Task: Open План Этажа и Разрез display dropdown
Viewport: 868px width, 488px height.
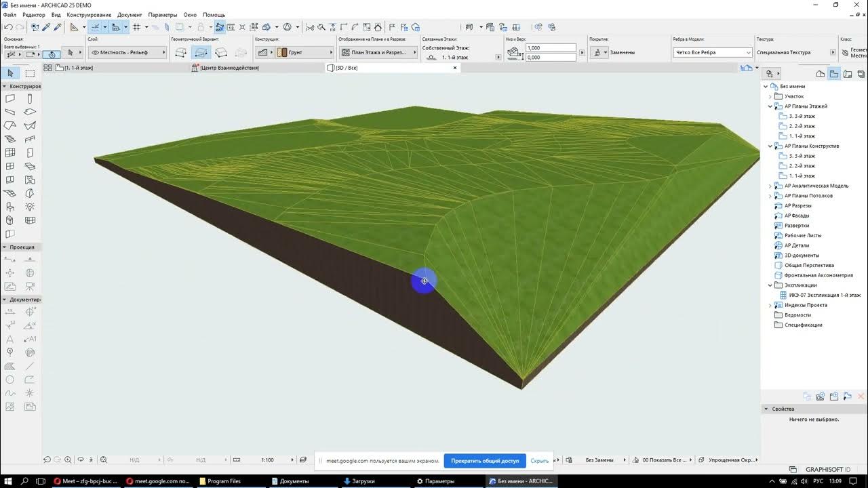Action: [x=377, y=52]
